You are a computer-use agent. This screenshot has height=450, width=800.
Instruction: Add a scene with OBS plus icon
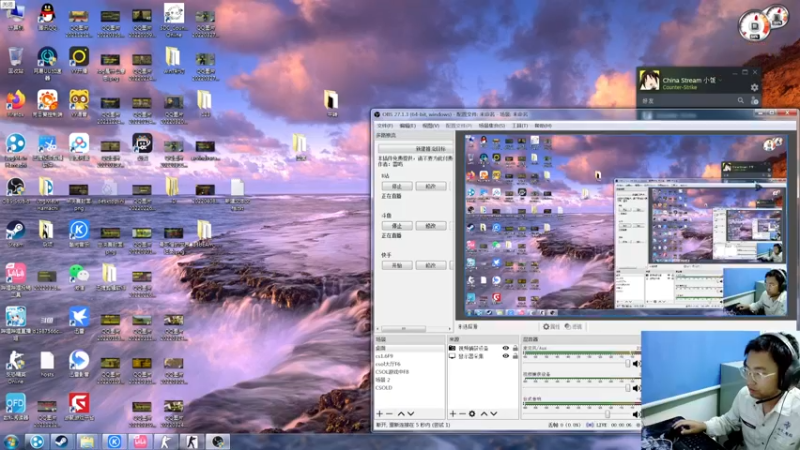pyautogui.click(x=379, y=414)
